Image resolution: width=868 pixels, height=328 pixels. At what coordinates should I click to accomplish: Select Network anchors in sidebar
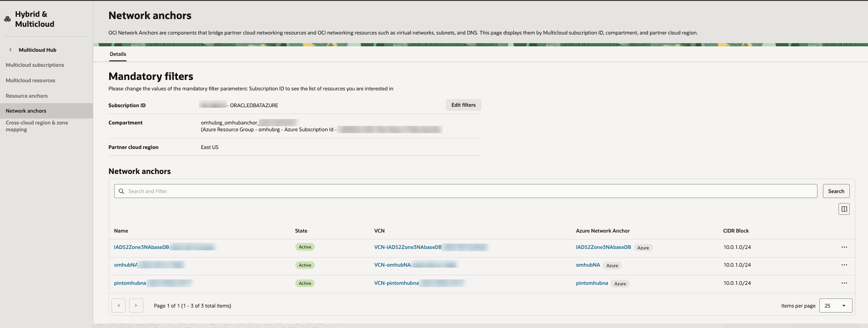pos(46,111)
